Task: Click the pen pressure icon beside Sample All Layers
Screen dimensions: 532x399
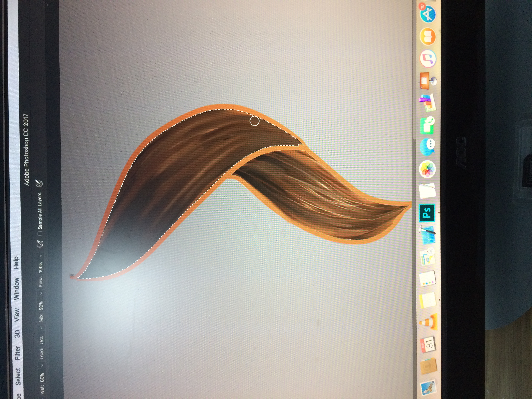Action: click(39, 184)
